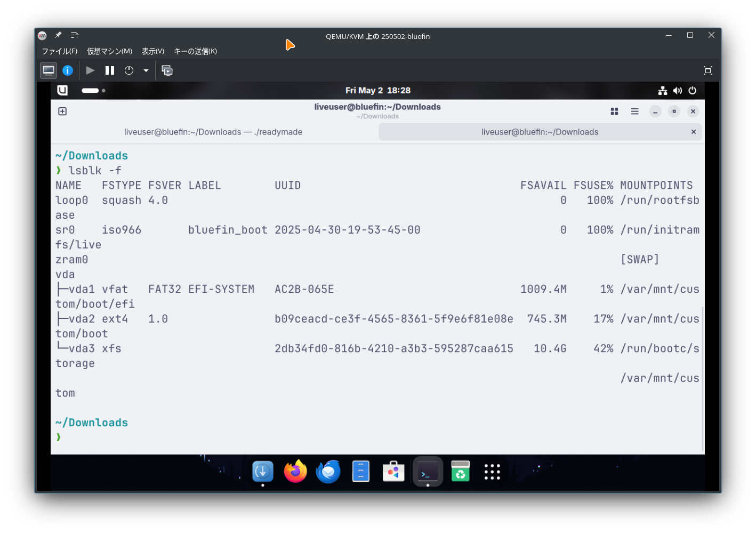Click the UUID column header
This screenshot has height=534, width=756.
tap(288, 186)
